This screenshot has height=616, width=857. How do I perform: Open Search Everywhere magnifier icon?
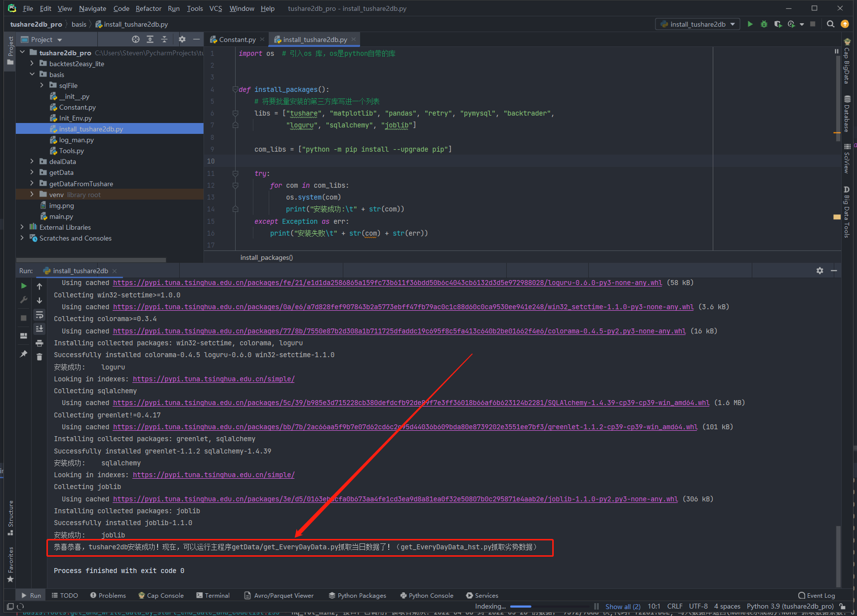pos(830,24)
